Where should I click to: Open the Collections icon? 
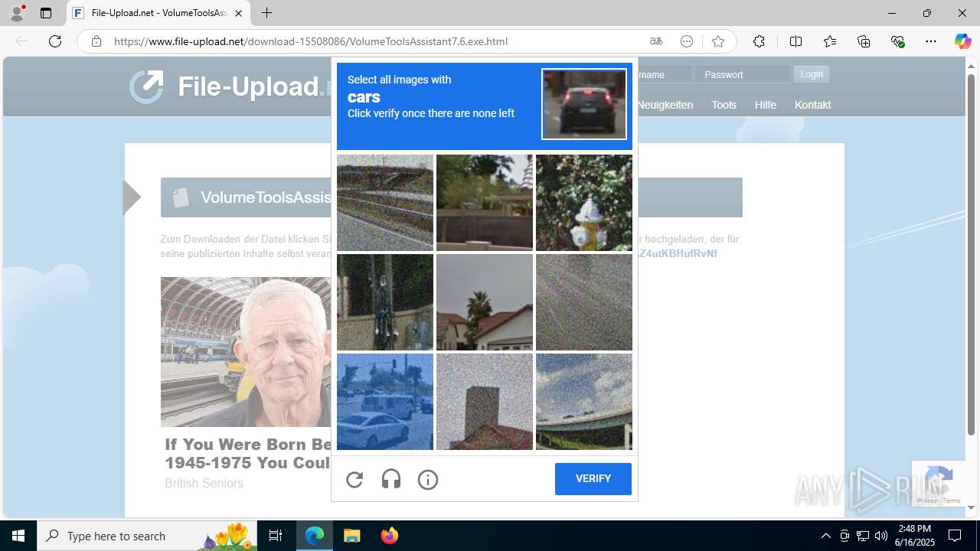coord(864,41)
